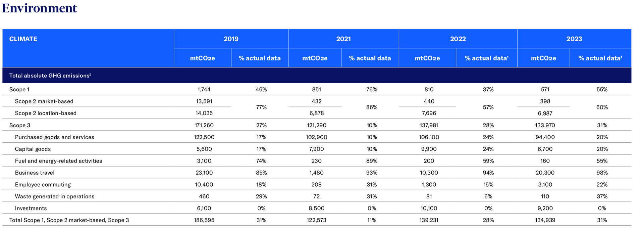Select Purchased goods and services row

pos(317,137)
